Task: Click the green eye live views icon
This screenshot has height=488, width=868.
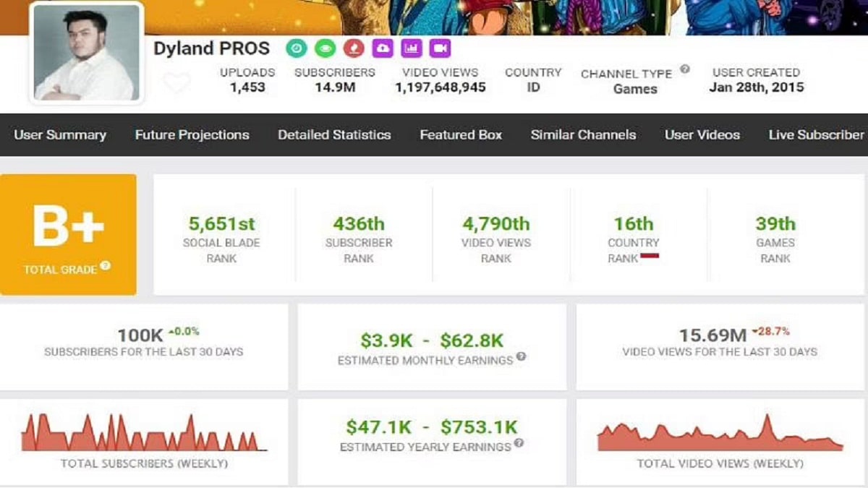Action: tap(324, 48)
